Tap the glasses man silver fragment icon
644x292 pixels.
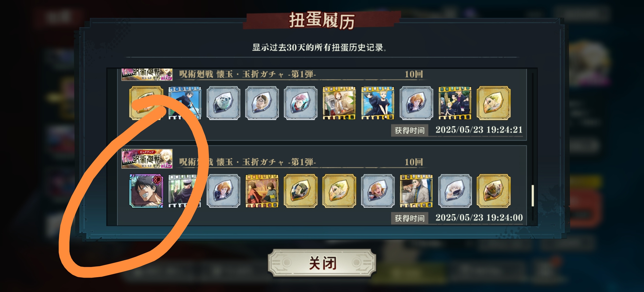262,103
